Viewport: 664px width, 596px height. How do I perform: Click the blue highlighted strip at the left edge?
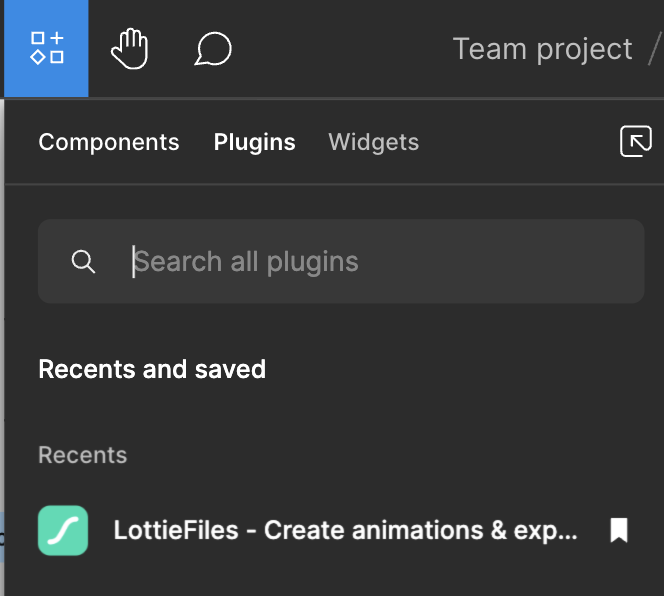2,537
